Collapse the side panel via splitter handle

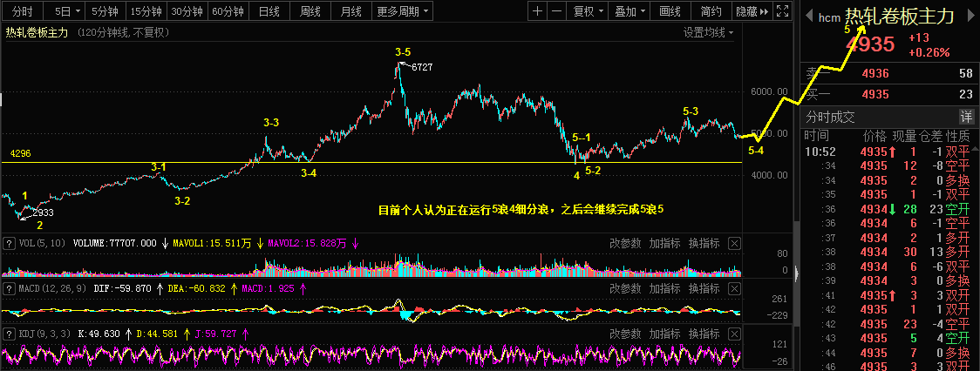pyautogui.click(x=796, y=273)
